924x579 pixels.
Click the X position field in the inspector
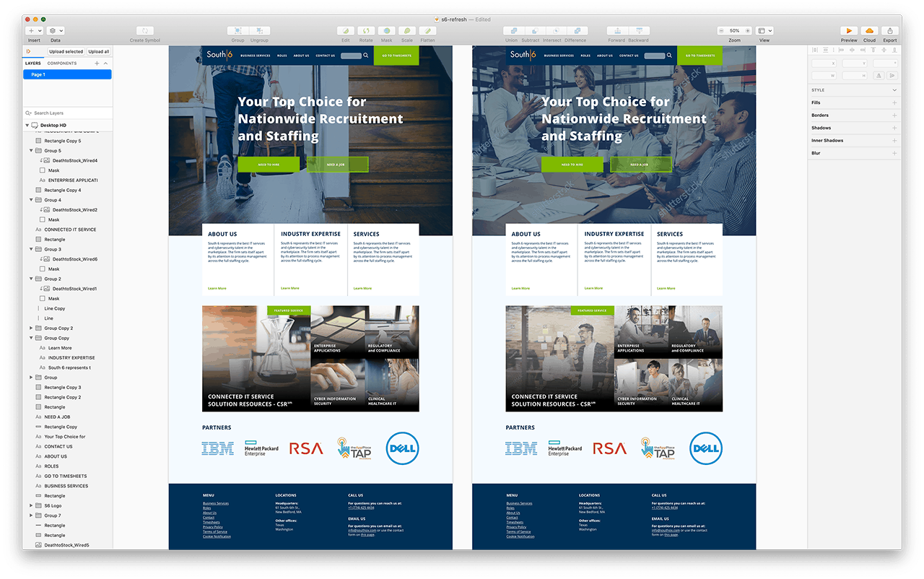[x=825, y=64]
